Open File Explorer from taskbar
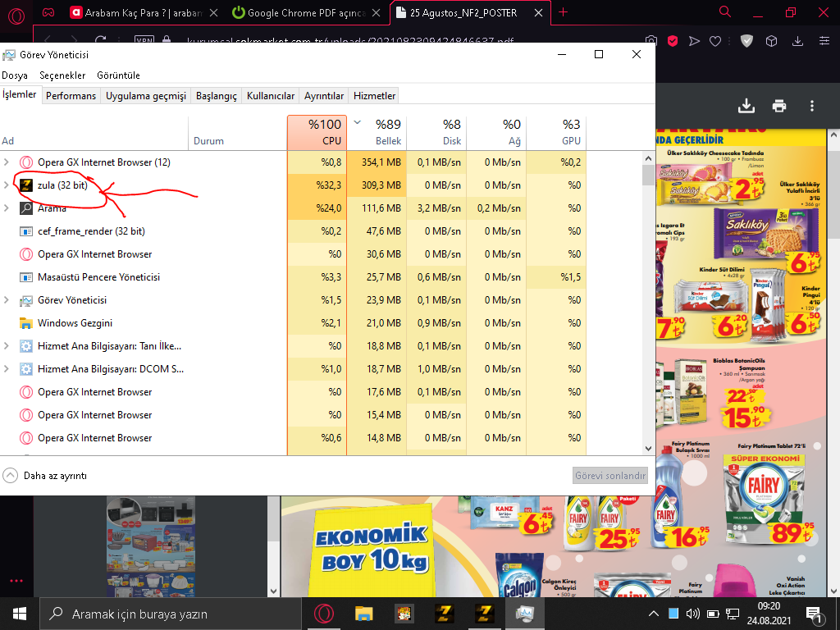Screen dimensions: 840x630 pyautogui.click(x=363, y=614)
